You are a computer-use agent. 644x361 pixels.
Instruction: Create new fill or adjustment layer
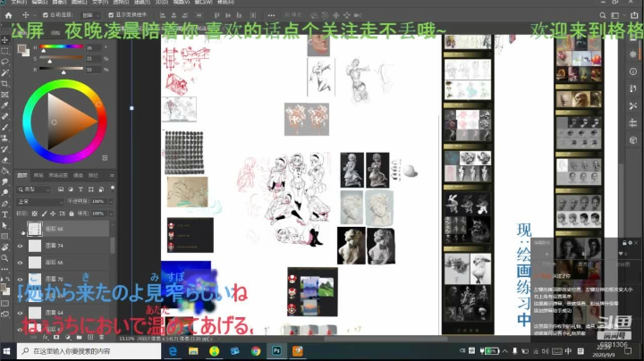point(68,337)
